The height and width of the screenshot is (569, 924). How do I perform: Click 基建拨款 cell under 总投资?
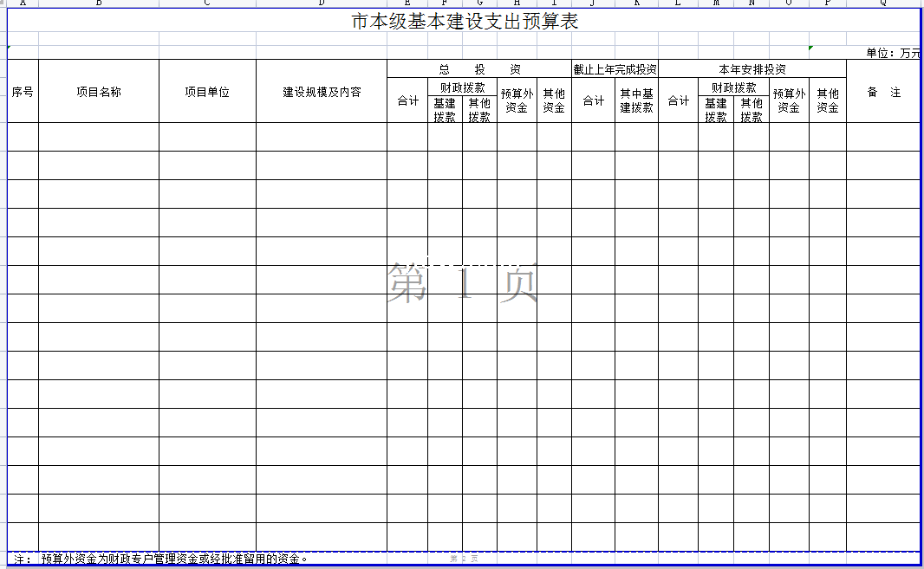pos(445,110)
